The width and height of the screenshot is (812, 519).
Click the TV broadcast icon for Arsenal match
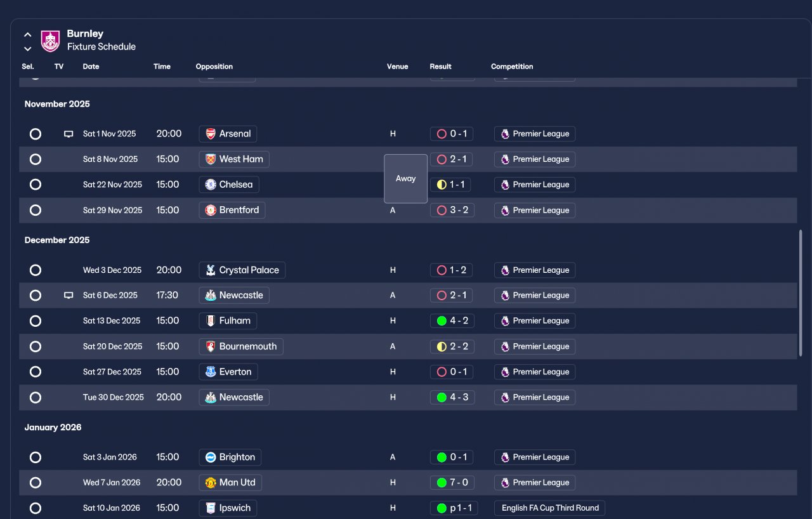pos(69,134)
